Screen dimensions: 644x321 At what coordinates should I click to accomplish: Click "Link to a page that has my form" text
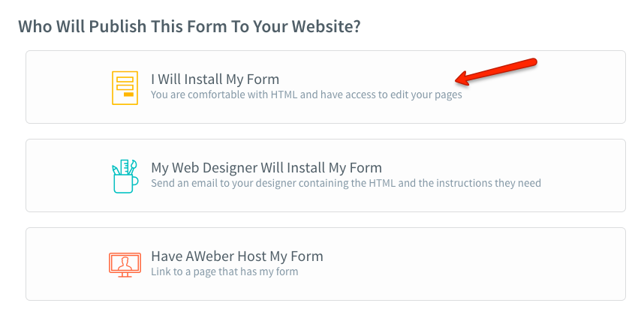click(224, 271)
